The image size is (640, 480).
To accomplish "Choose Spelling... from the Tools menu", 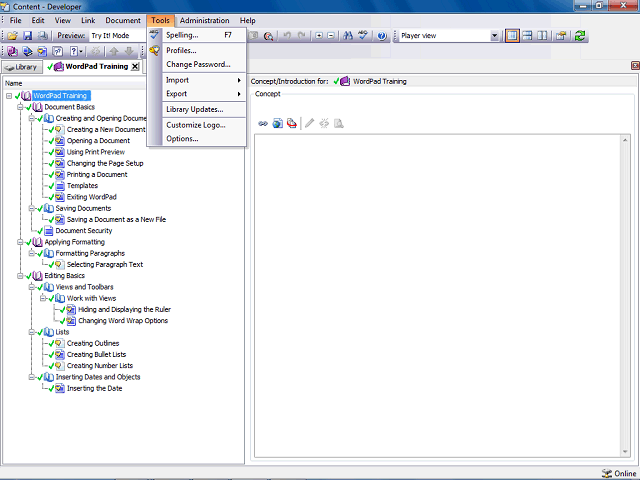I will click(x=197, y=35).
